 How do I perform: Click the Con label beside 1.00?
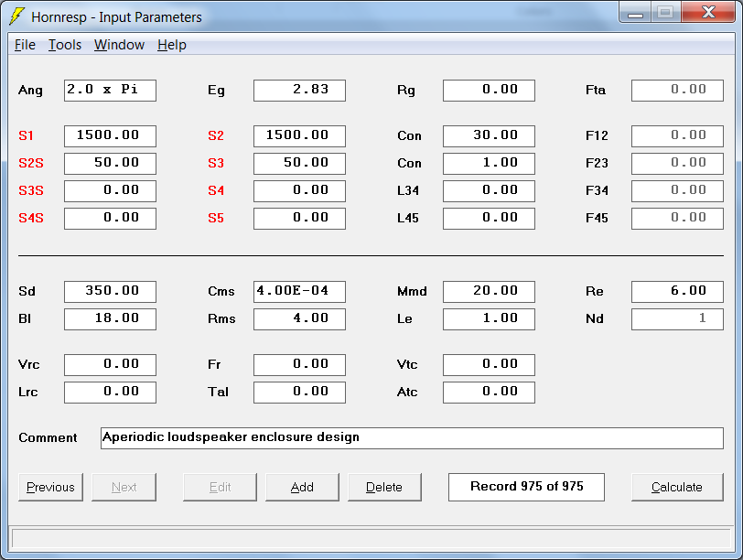point(409,164)
